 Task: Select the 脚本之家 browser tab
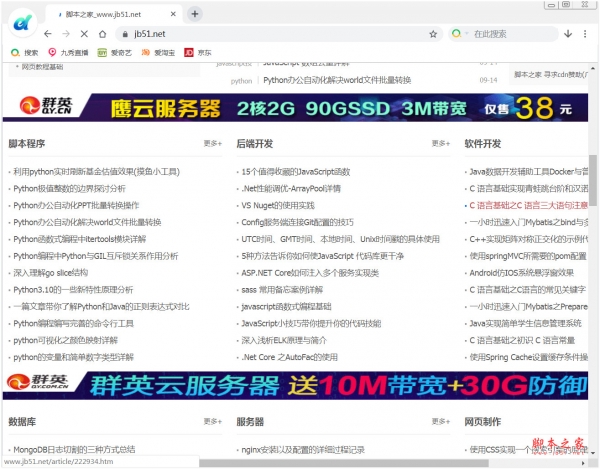point(113,14)
